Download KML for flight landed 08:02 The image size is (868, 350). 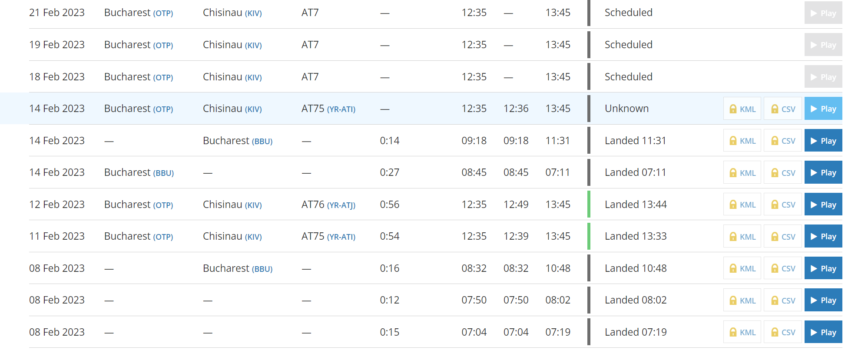pyautogui.click(x=742, y=300)
